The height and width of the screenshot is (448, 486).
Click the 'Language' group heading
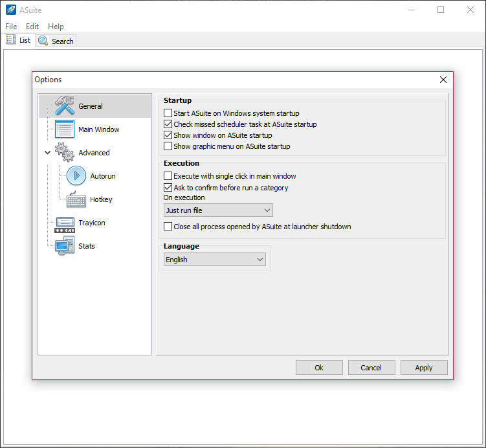[181, 246]
